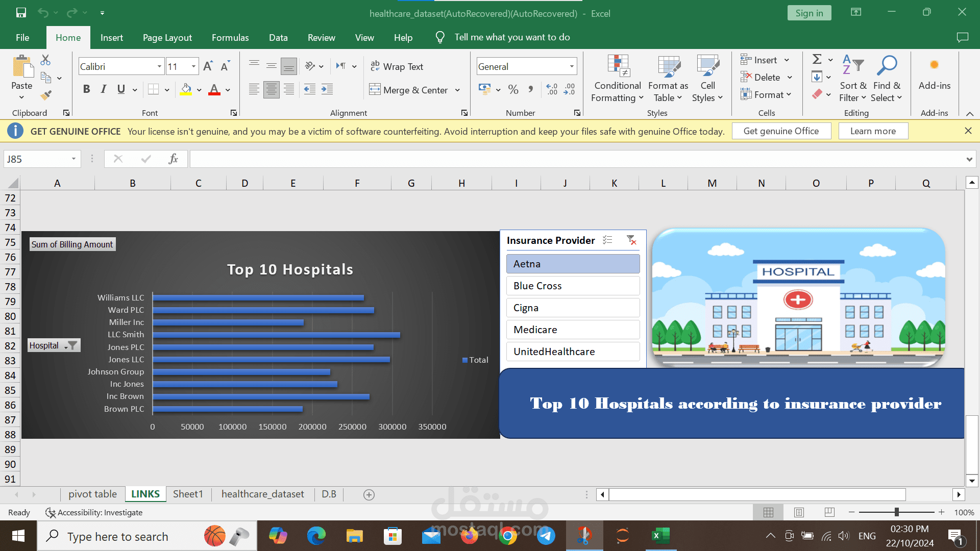The width and height of the screenshot is (980, 551).
Task: Toggle Italic formatting
Action: (x=104, y=90)
